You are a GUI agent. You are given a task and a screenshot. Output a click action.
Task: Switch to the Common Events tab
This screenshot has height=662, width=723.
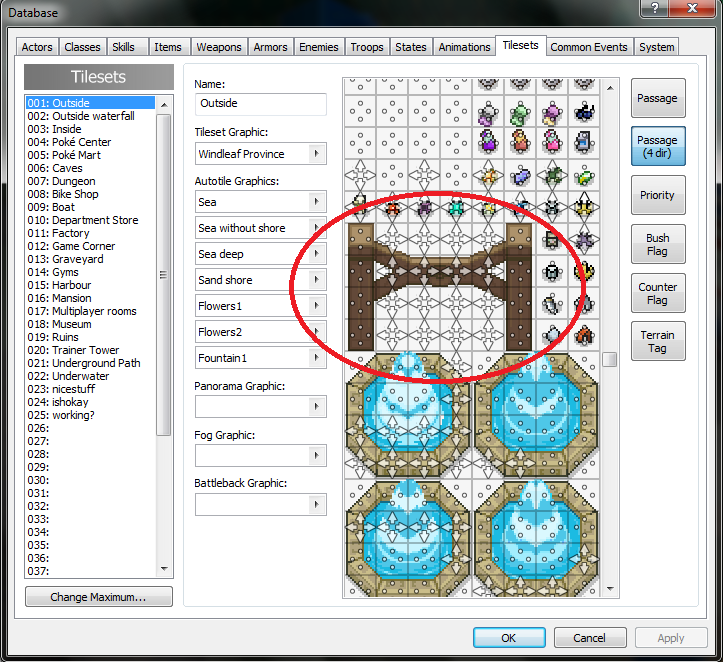589,47
